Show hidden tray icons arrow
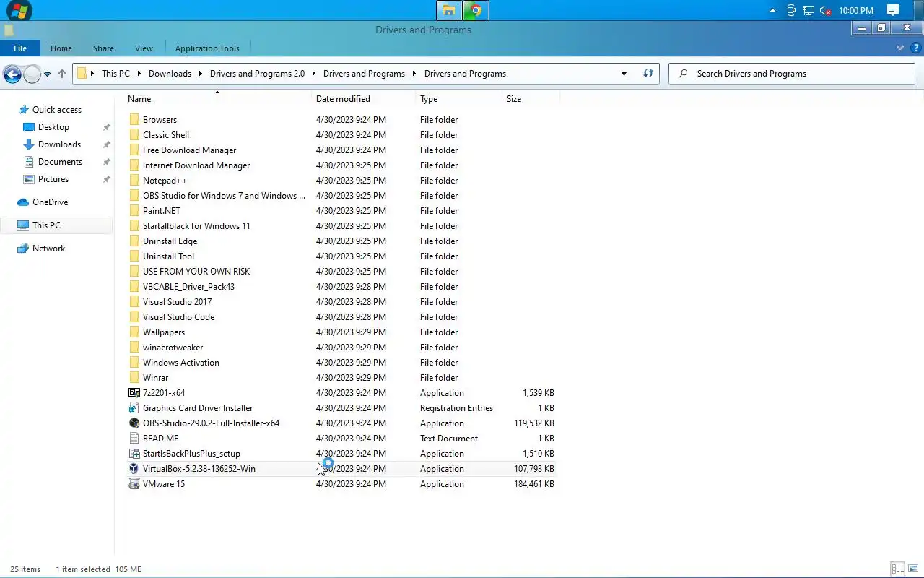Image resolution: width=924 pixels, height=578 pixels. pos(773,11)
